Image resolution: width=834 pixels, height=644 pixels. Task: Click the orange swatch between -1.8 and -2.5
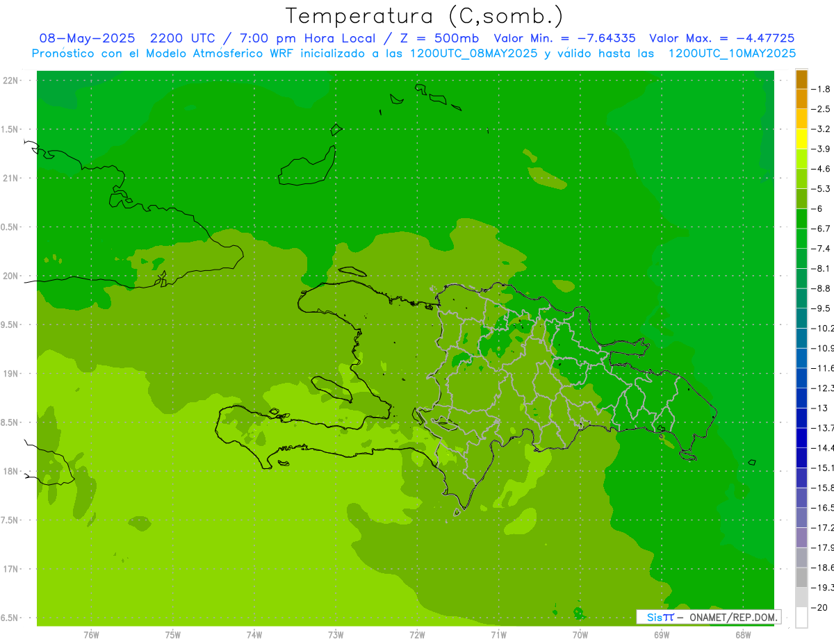(801, 99)
